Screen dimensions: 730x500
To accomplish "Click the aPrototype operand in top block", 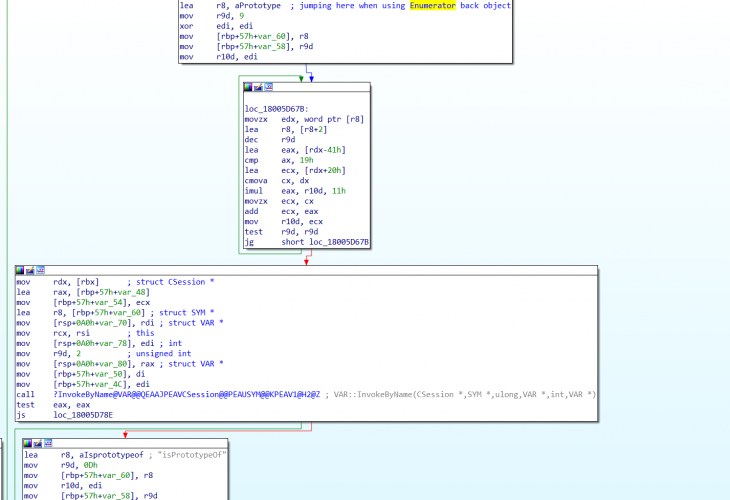I will click(x=247, y=6).
